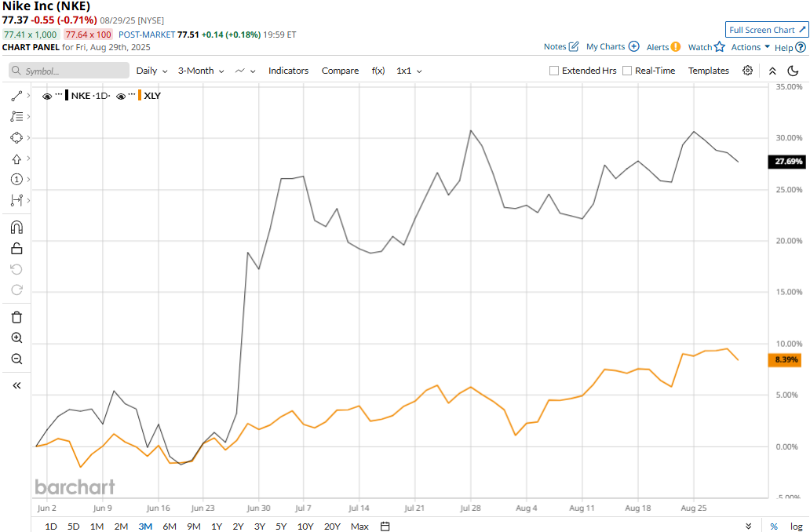Delete drawings with the trash can icon
The image size is (810, 532).
[16, 317]
